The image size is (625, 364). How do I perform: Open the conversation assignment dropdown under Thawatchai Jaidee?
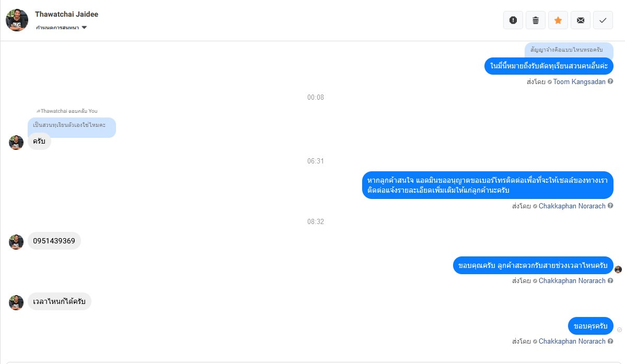tap(61, 28)
